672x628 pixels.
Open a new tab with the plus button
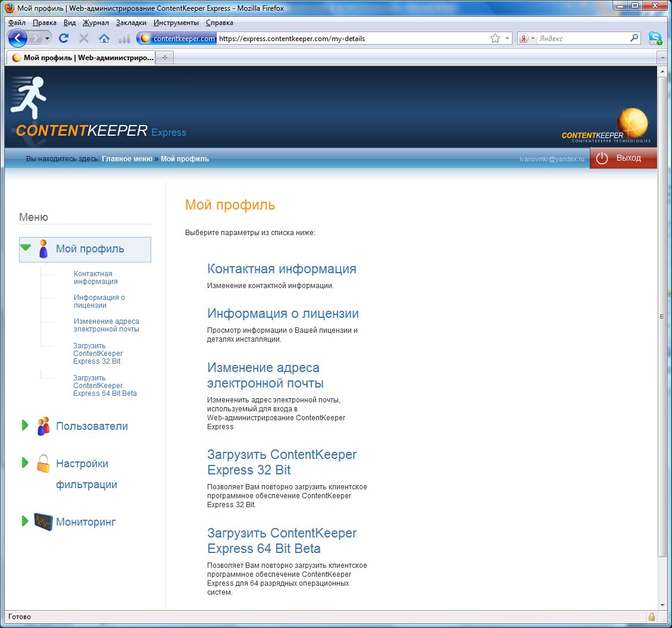[x=165, y=57]
